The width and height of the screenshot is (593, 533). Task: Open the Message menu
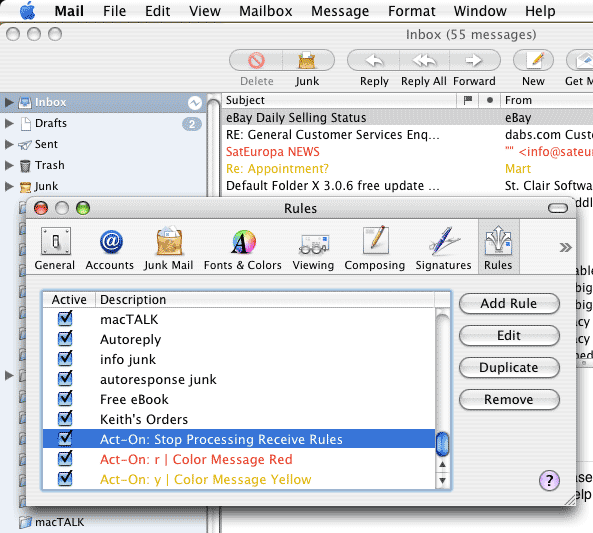(x=340, y=11)
